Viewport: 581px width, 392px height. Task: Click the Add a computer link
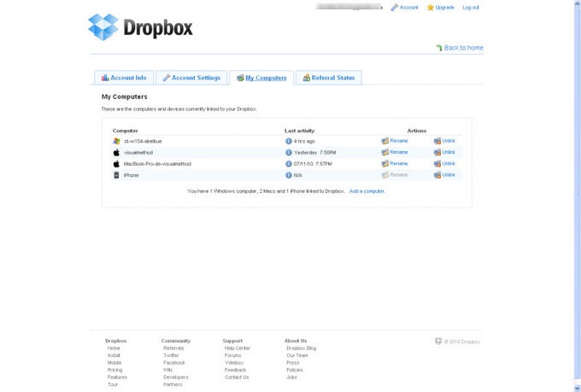point(367,191)
